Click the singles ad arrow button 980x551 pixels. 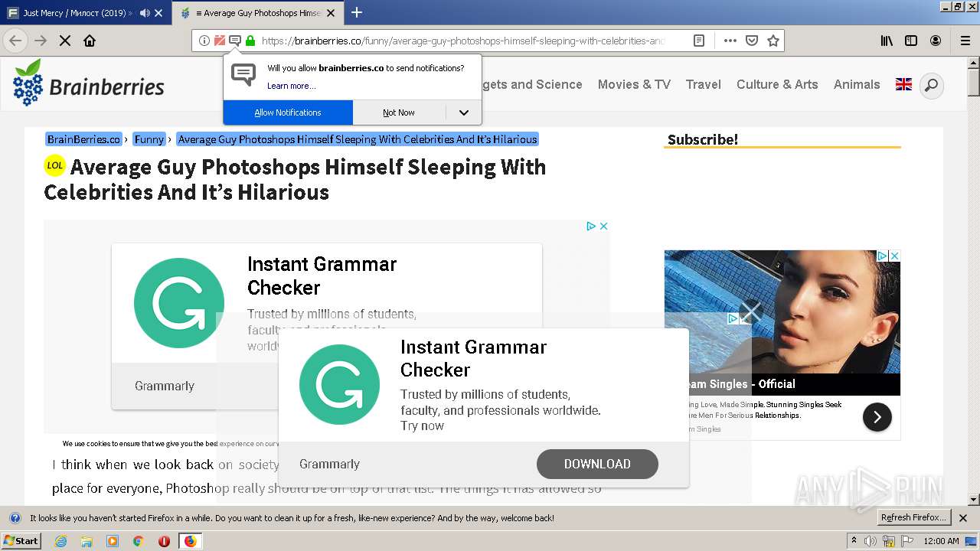coord(877,417)
